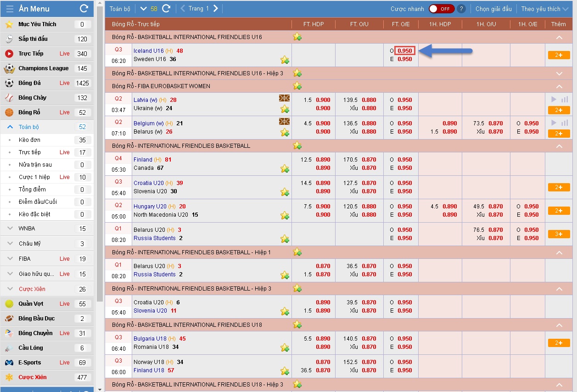577x392 pixels.
Task: Open the Theo yêu thích dropdown
Action: point(544,9)
